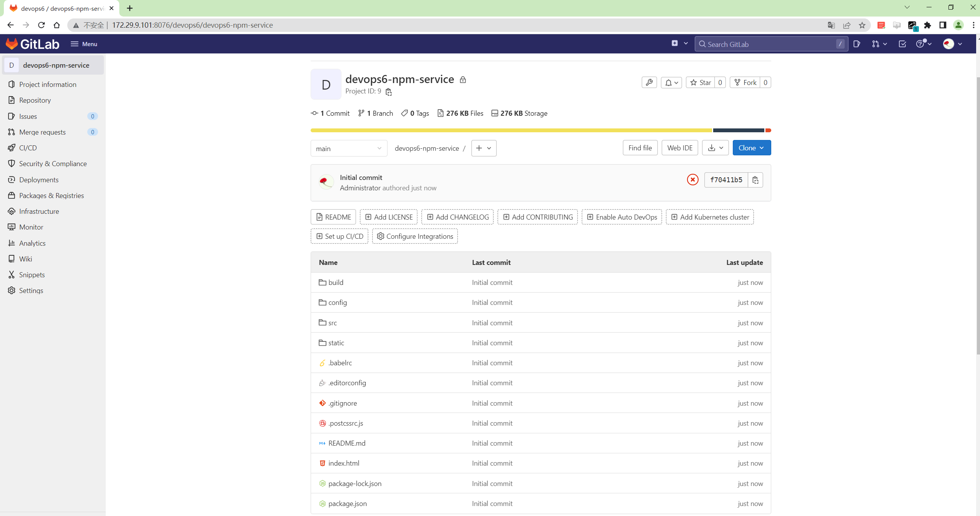Viewport: 980px width, 516px height.
Task: Copy the project ID with clipboard icon
Action: [389, 92]
